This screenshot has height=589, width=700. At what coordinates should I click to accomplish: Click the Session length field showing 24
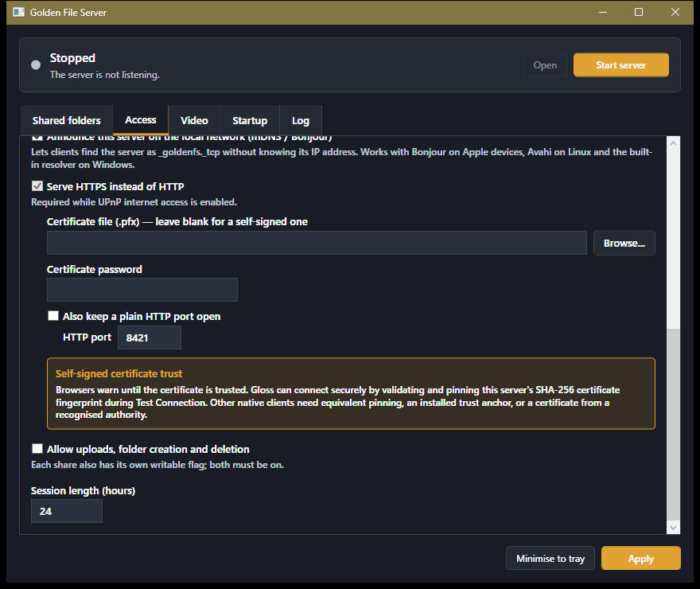[67, 511]
